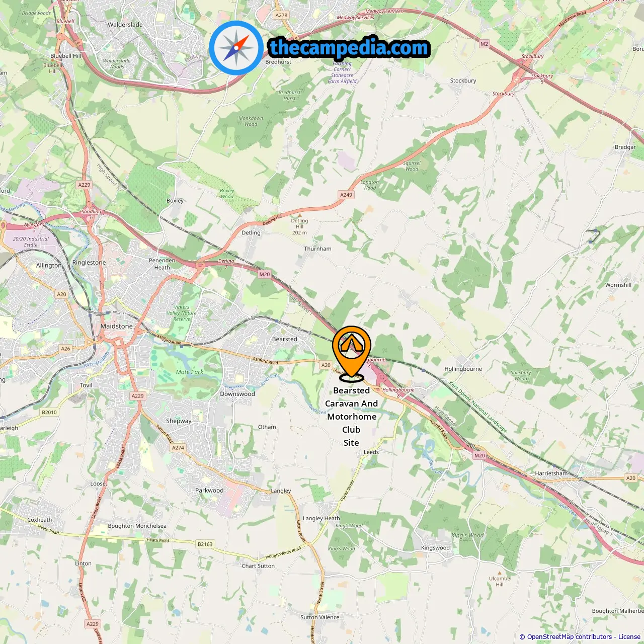Select the Hollingbourne village label
Image resolution: width=644 pixels, height=644 pixels.
click(463, 369)
